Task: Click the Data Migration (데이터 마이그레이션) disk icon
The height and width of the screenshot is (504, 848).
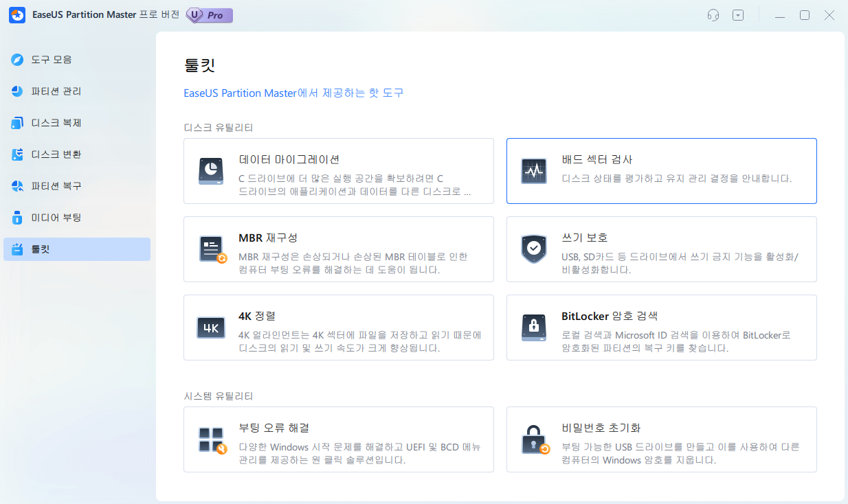Action: point(212,171)
